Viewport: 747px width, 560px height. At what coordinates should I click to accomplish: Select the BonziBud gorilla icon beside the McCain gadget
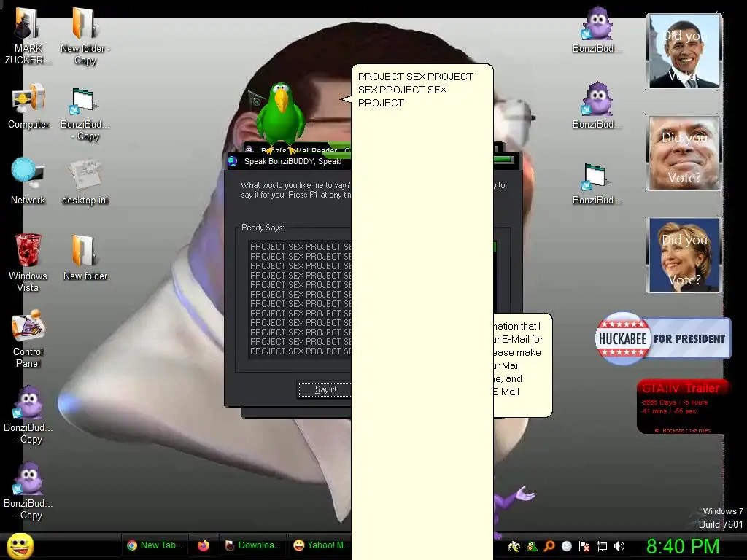(597, 106)
